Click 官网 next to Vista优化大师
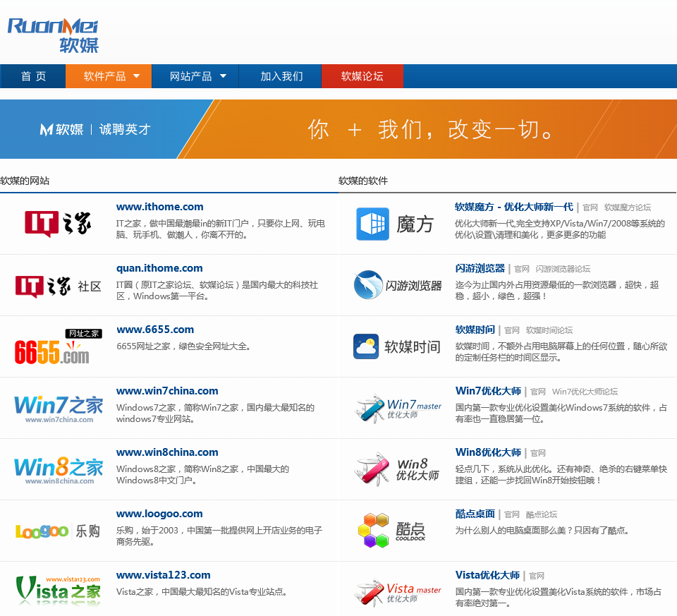Viewport: 677px width, 616px height. 537,576
